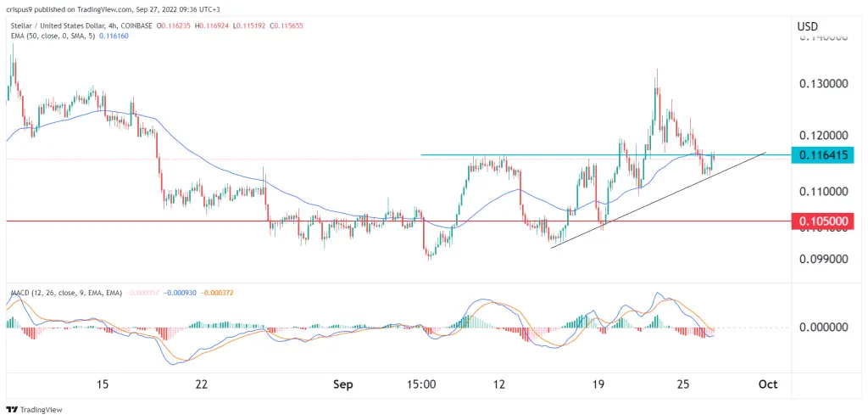This screenshot has width=868, height=420.
Task: Click the 0.099000 price axis label
Action: [826, 258]
